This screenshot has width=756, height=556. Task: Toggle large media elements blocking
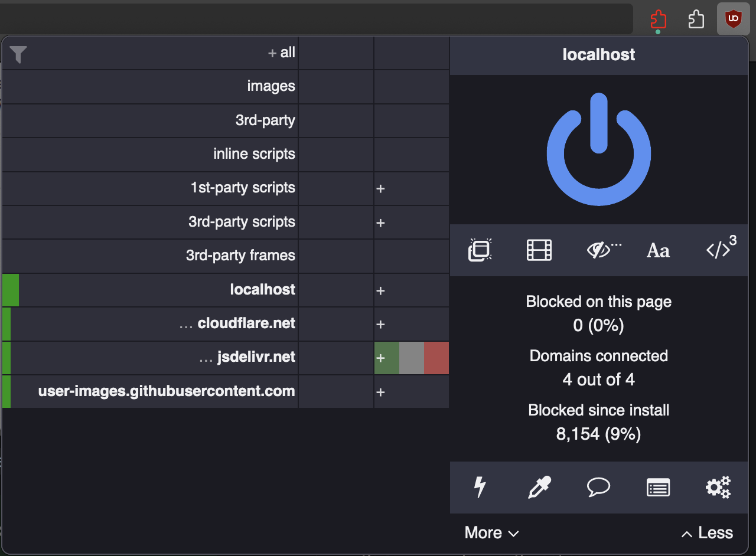539,250
